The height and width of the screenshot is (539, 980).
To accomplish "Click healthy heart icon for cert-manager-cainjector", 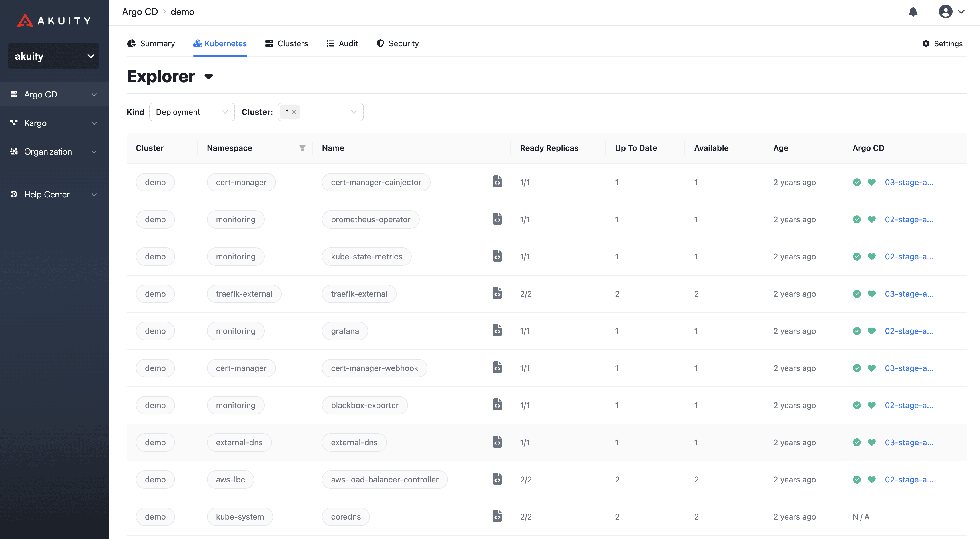I will coord(871,182).
